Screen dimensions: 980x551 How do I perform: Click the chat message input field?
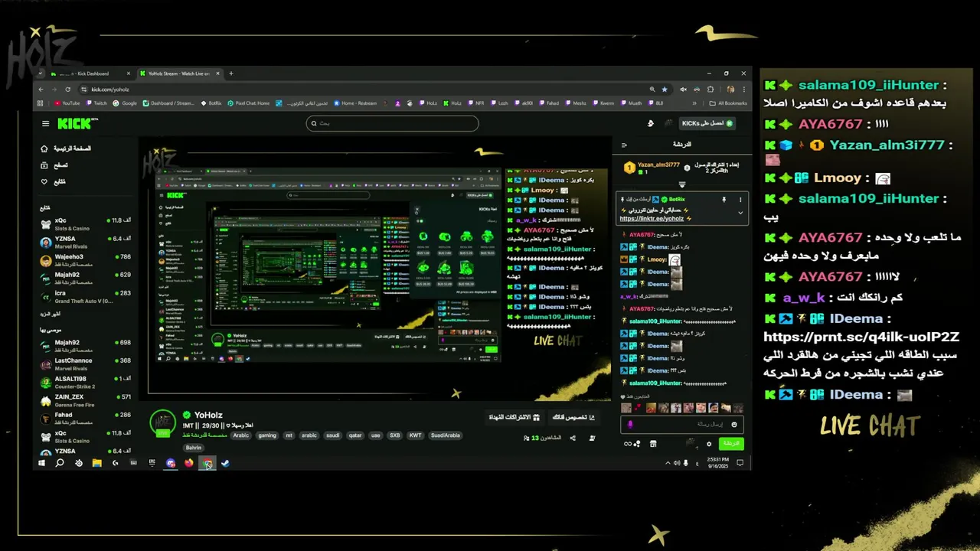682,425
